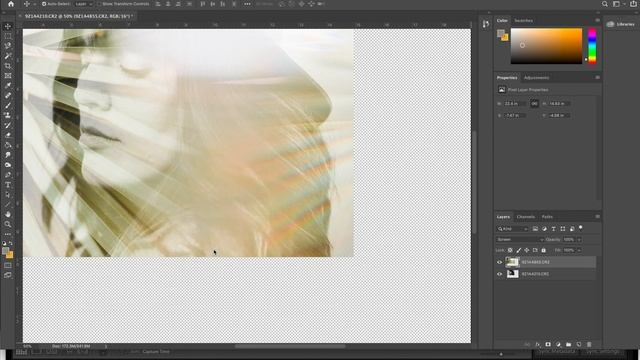Click inside the orange color picker field
This screenshot has width=640, height=360.
pos(546,46)
